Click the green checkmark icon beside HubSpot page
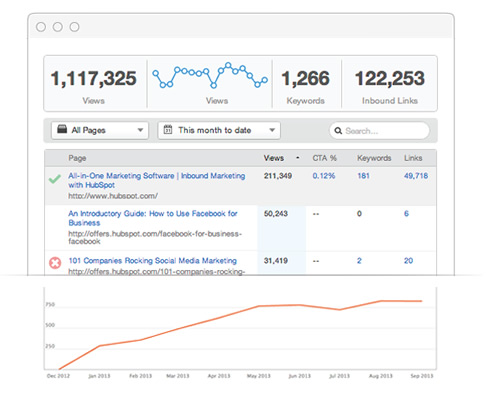 pos(55,179)
